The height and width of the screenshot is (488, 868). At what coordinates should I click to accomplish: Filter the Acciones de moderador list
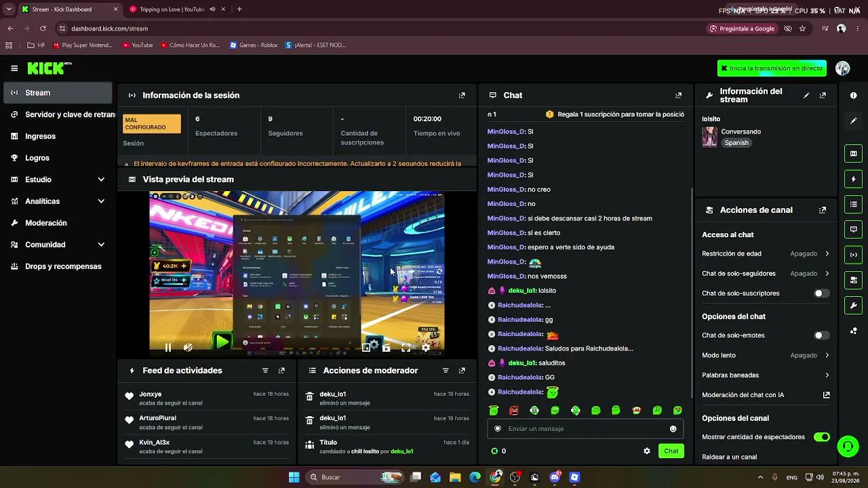point(446,371)
